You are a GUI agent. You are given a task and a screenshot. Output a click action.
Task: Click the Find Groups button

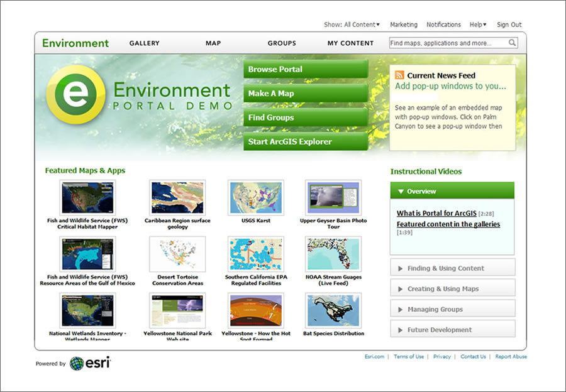click(x=306, y=117)
